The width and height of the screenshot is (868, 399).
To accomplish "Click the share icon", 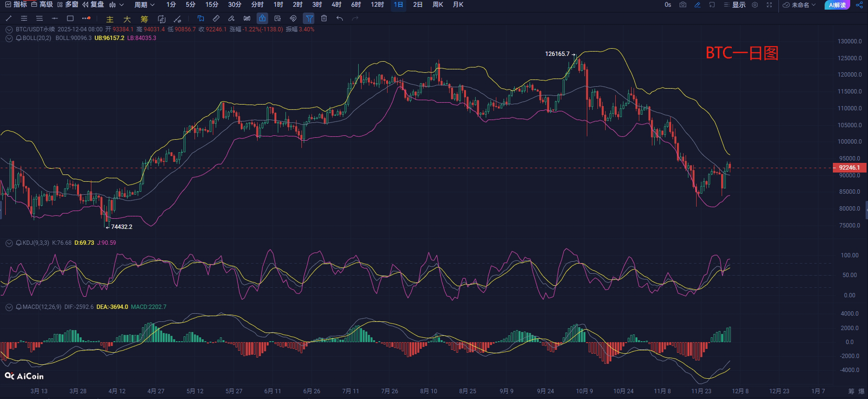I will pos(859,5).
